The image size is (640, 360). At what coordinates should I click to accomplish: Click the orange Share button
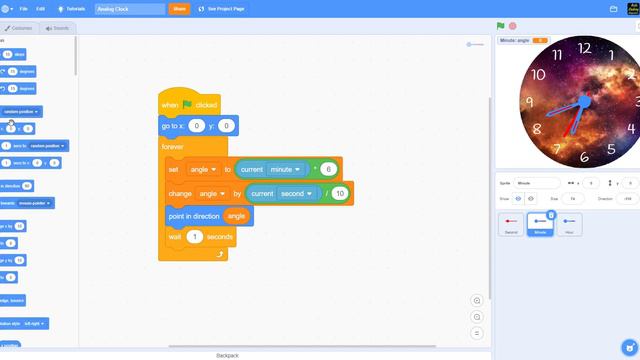click(x=179, y=9)
